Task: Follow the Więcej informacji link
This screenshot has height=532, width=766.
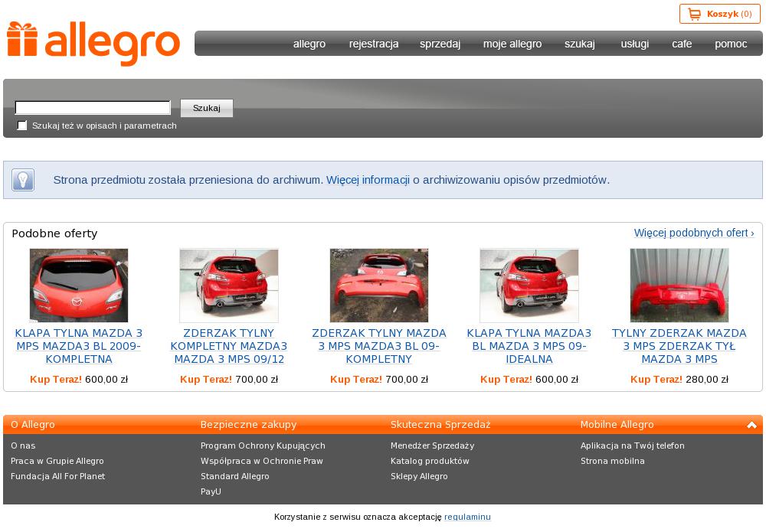Action: (x=368, y=180)
